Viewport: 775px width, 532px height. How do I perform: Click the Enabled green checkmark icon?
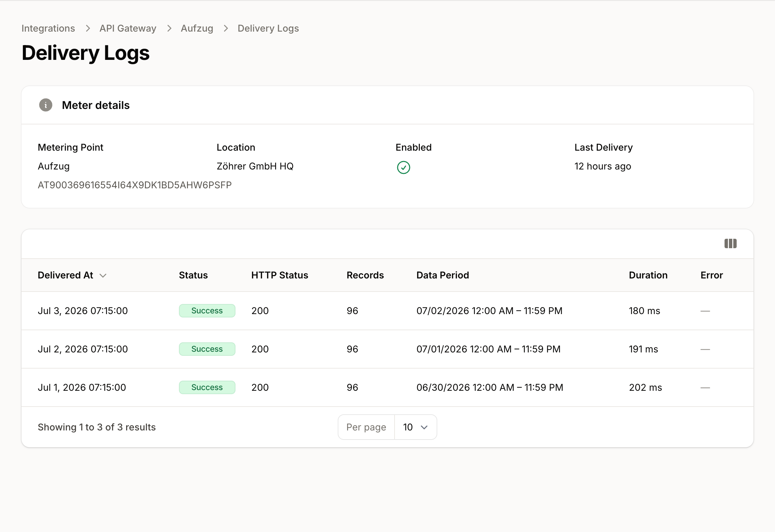[x=403, y=167]
